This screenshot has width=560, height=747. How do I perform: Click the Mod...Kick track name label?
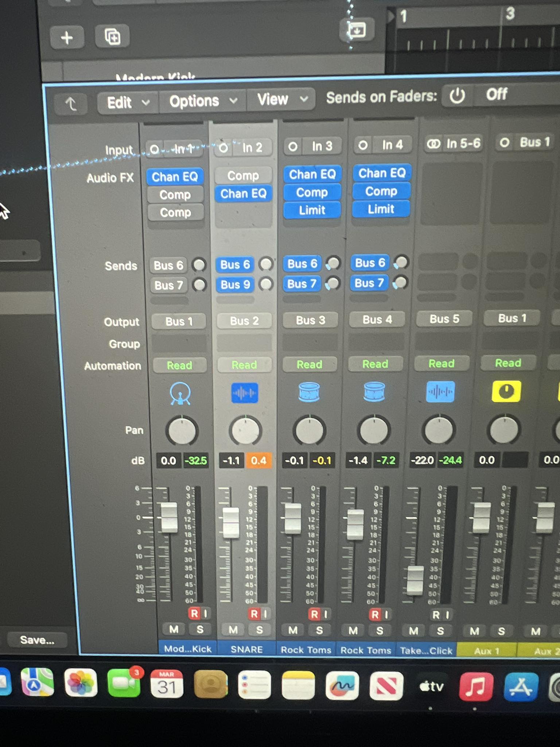(187, 649)
